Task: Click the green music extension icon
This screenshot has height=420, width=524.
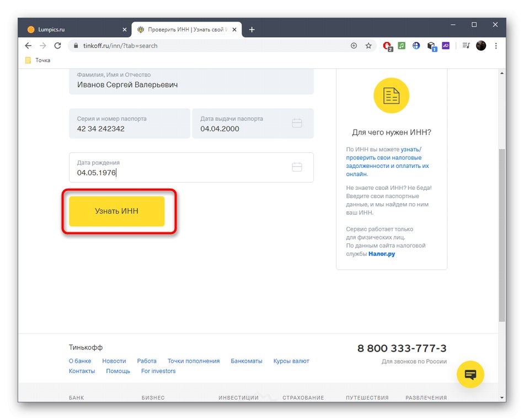Action: click(401, 46)
